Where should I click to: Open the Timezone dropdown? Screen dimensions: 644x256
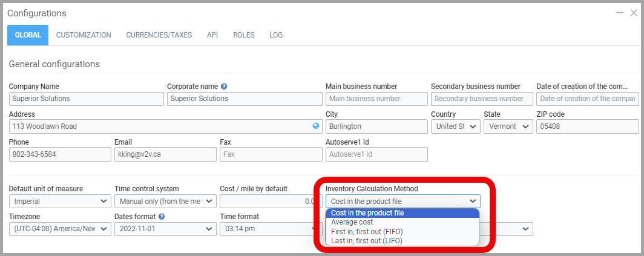tap(59, 229)
